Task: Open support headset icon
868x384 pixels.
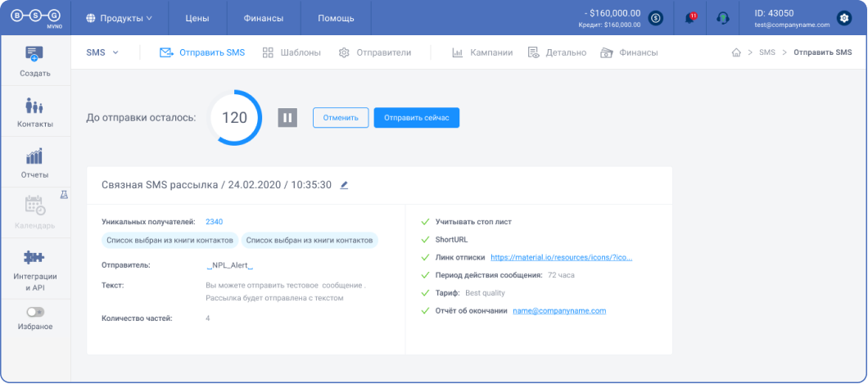Action: (x=722, y=18)
